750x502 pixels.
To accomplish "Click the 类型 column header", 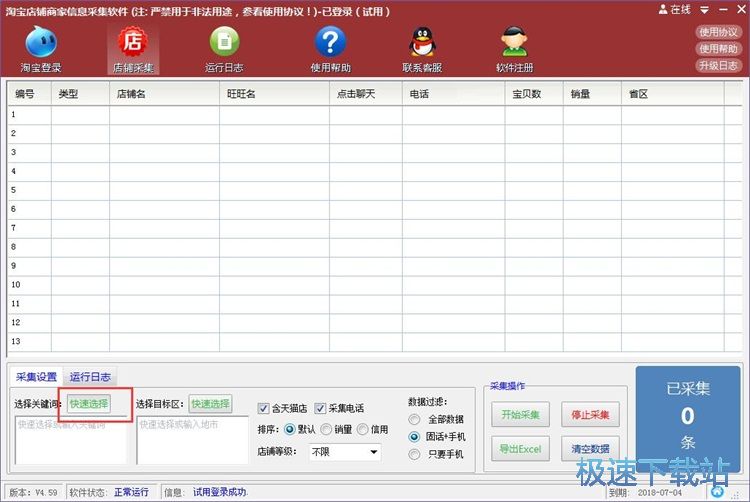I will pos(80,94).
